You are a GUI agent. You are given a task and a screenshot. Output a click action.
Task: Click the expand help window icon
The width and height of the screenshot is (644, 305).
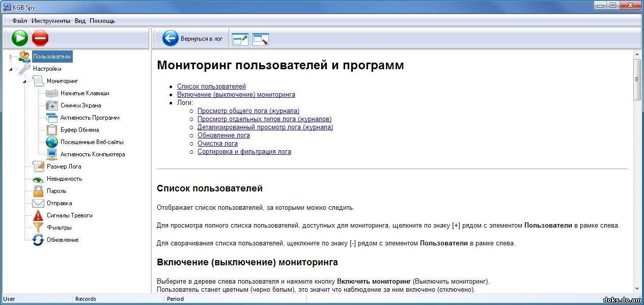240,39
